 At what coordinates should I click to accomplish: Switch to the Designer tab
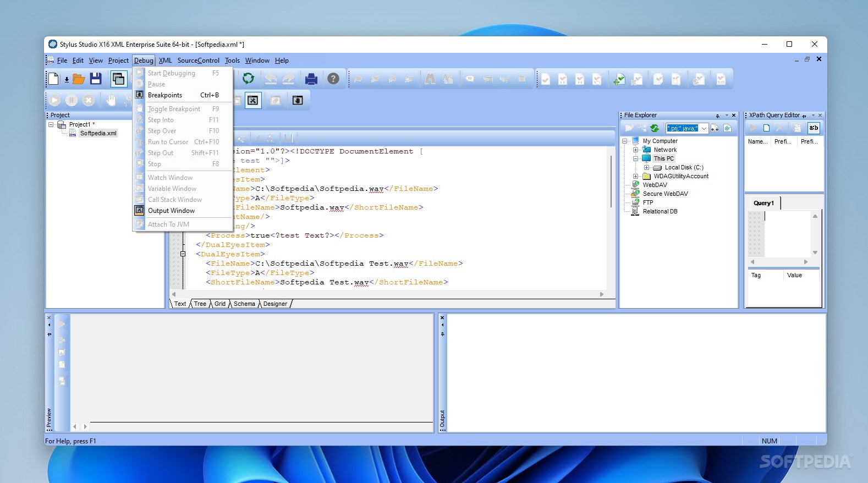275,304
